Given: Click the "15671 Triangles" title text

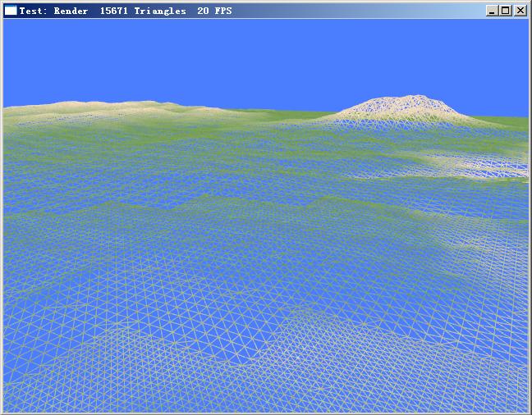Looking at the screenshot, I should pos(143,11).
